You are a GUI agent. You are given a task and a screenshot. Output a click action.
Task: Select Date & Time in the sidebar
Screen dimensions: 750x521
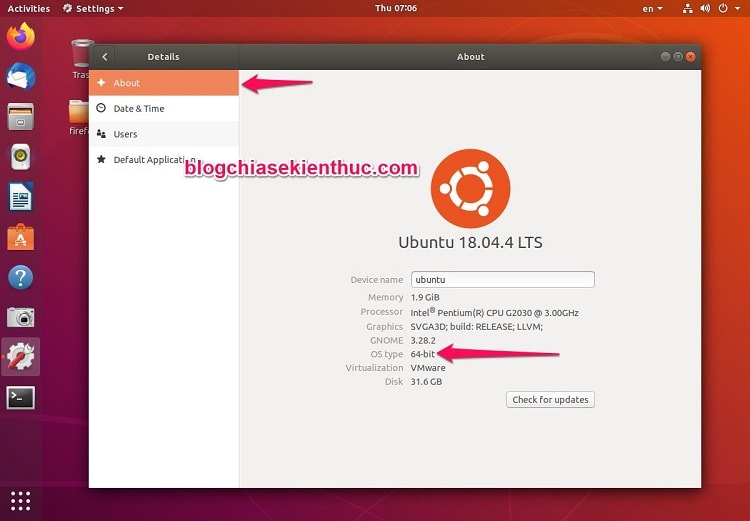pyautogui.click(x=164, y=109)
